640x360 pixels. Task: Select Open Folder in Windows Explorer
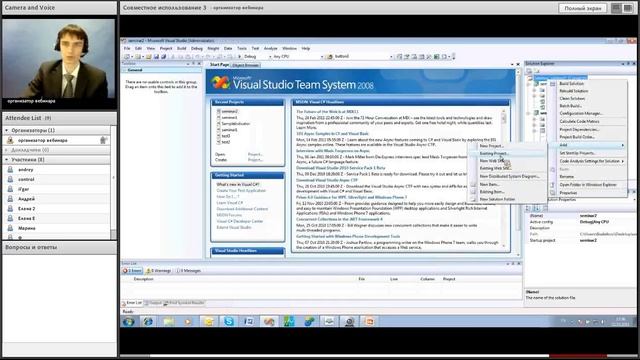(x=588, y=184)
